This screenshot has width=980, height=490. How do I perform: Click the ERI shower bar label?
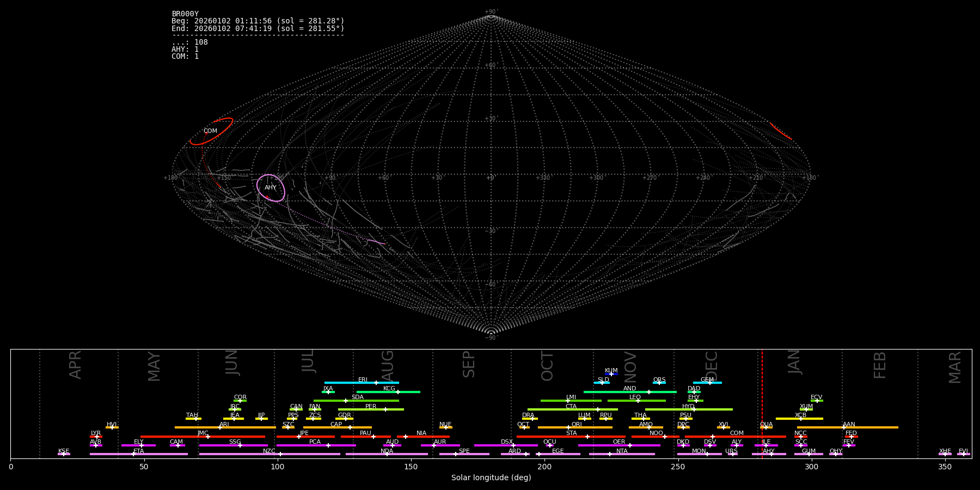(x=363, y=380)
